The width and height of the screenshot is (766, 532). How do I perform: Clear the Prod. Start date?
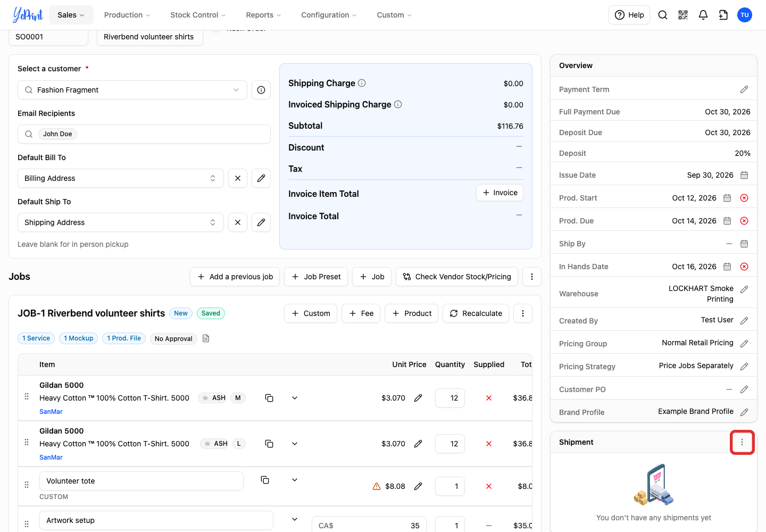tap(744, 198)
